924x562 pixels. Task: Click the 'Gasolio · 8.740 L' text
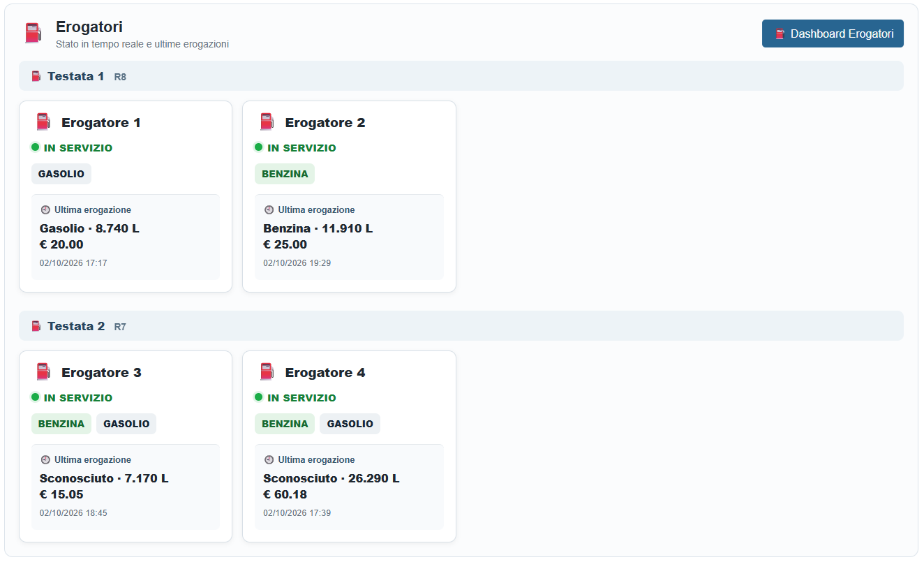coord(89,228)
